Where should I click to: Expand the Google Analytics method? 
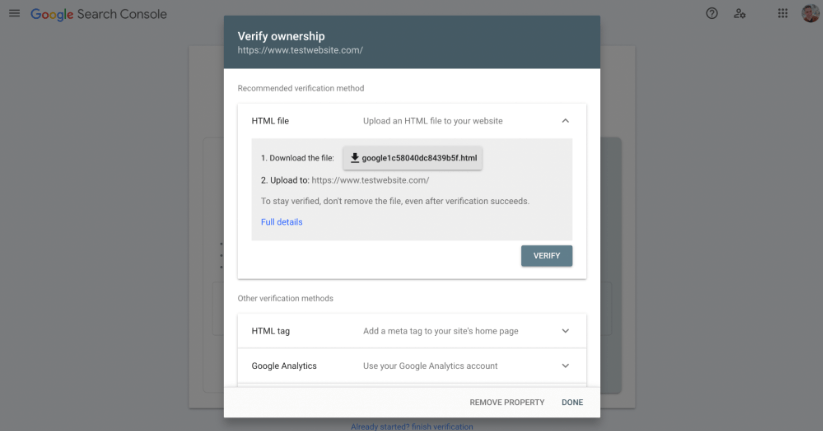click(x=565, y=366)
